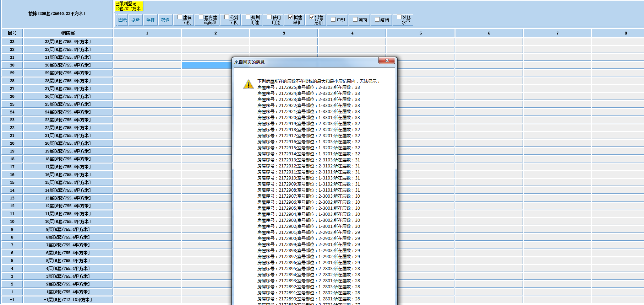This screenshot has height=305, width=644.
Task: Enable the 朝向 checkbox
Action: pos(355,20)
